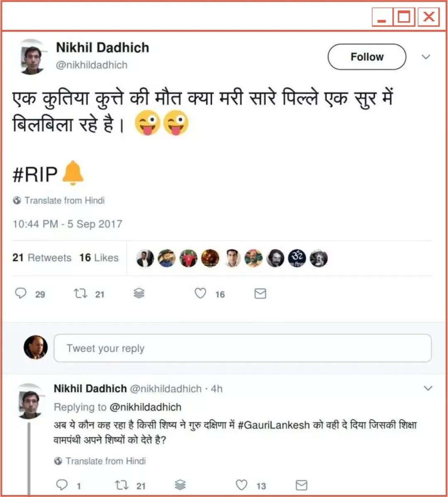Open Om symbol avatar among likers
Image resolution: width=448 pixels, height=497 pixels.
[x=297, y=258]
